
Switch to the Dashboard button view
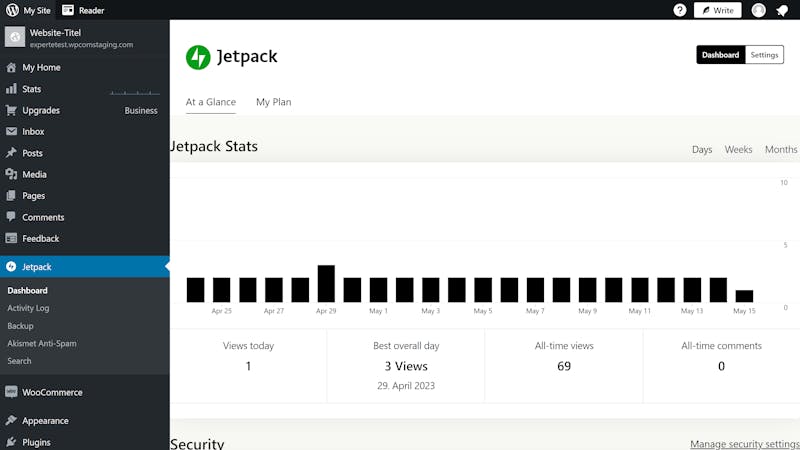pyautogui.click(x=720, y=55)
